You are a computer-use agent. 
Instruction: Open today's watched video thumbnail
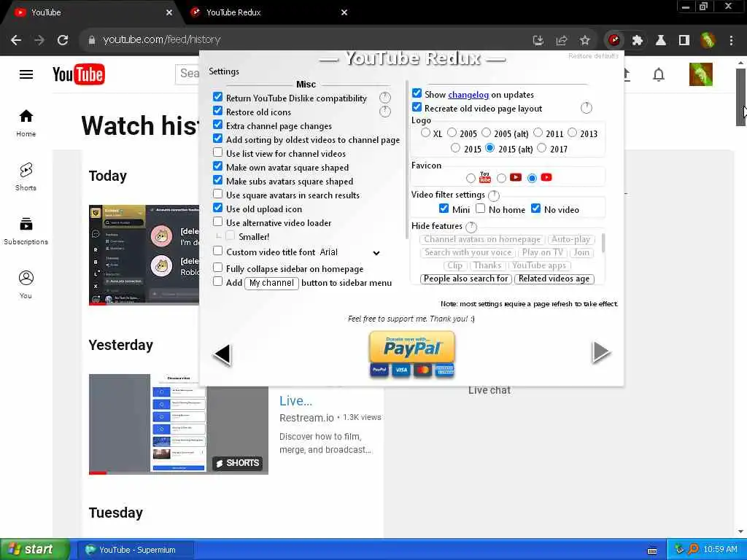pyautogui.click(x=144, y=255)
